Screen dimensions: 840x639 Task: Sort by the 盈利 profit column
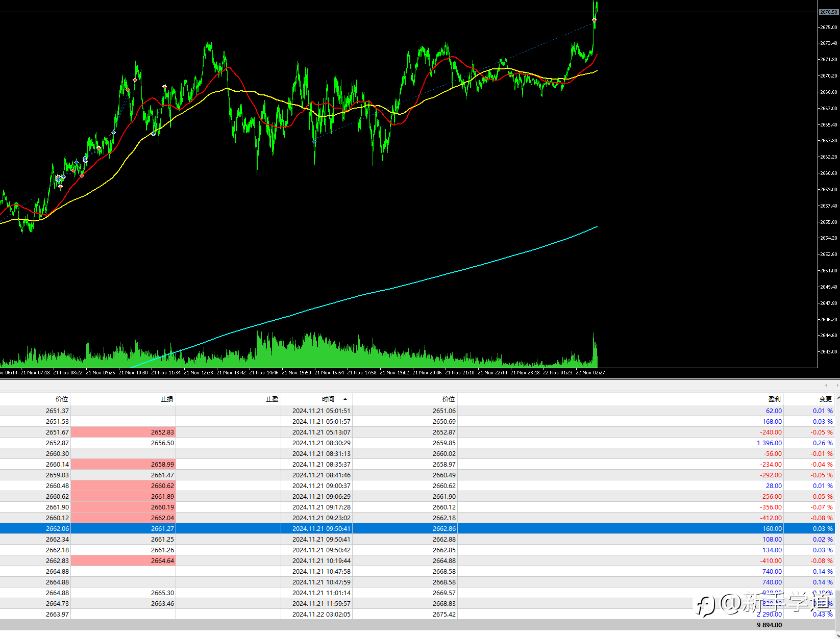pos(774,399)
